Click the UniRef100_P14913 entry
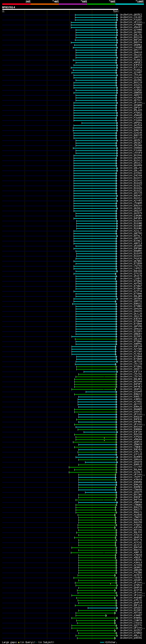This screenshot has height=644, width=146. tap(131, 60)
